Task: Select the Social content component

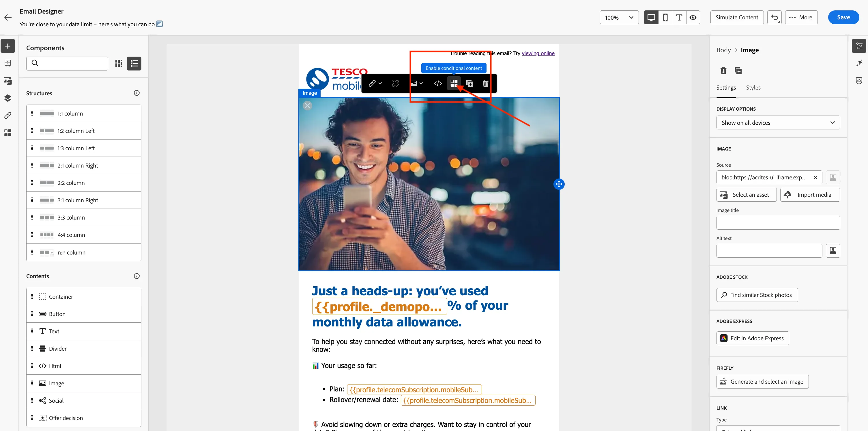Action: pos(84,401)
